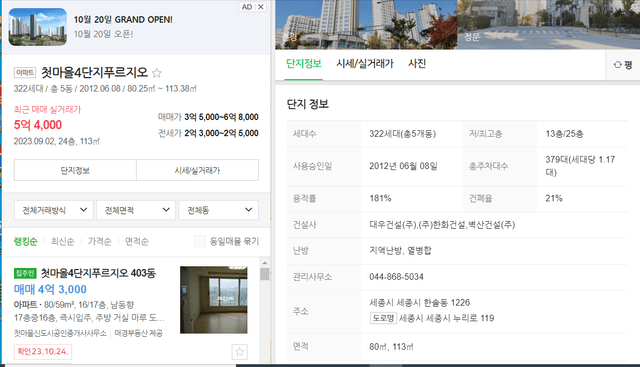The height and width of the screenshot is (367, 640).
Task: Click the 확인23.10.24. confirmation badge
Action: [x=43, y=351]
